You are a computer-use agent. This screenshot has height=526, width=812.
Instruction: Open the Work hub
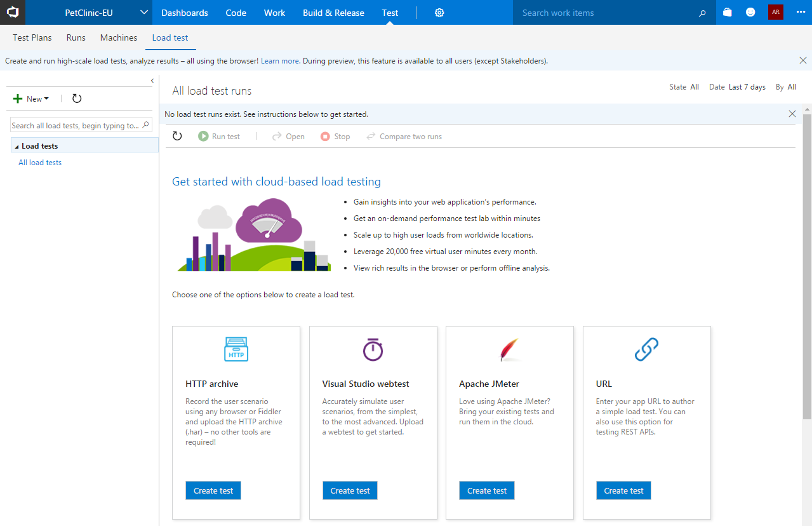click(275, 13)
